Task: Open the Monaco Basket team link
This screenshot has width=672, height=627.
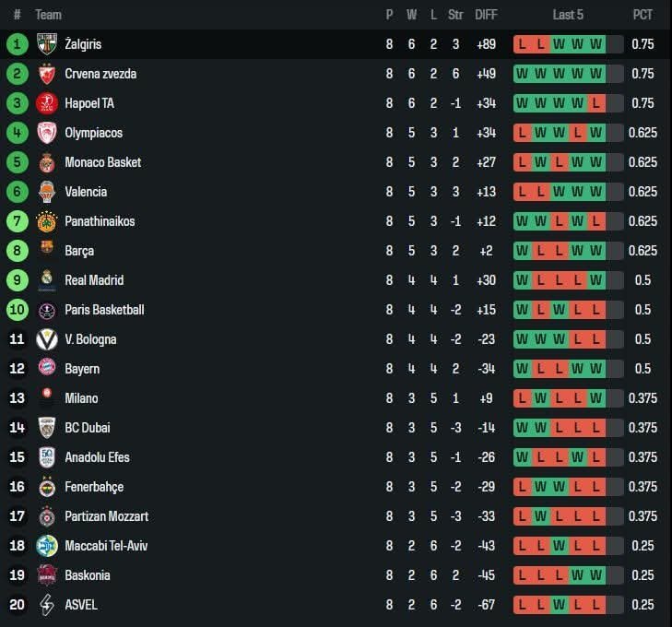Action: tap(103, 162)
